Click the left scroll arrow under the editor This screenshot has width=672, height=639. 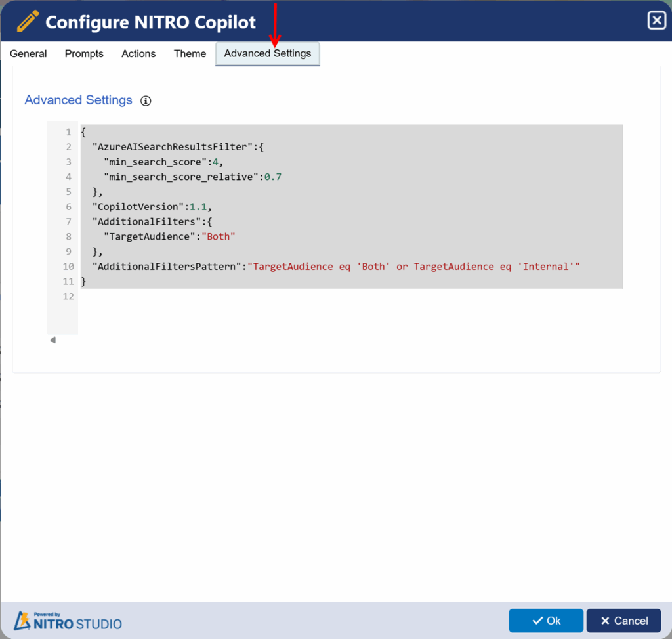52,340
